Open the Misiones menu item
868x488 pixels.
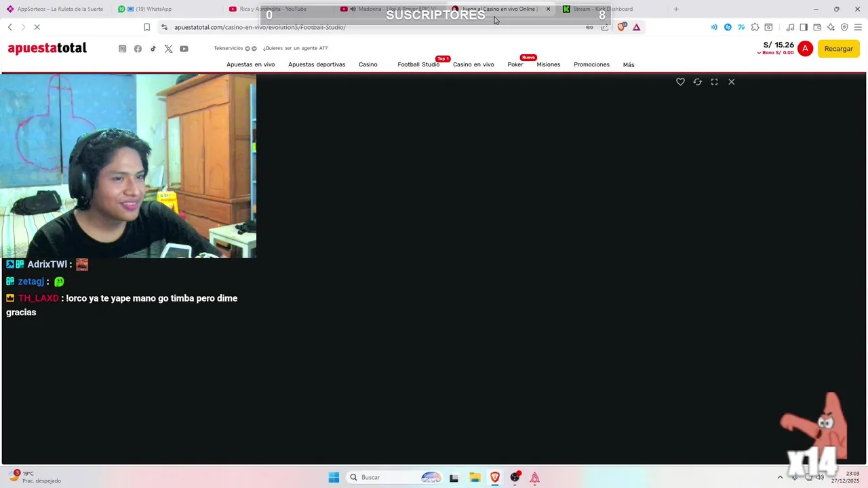[549, 64]
